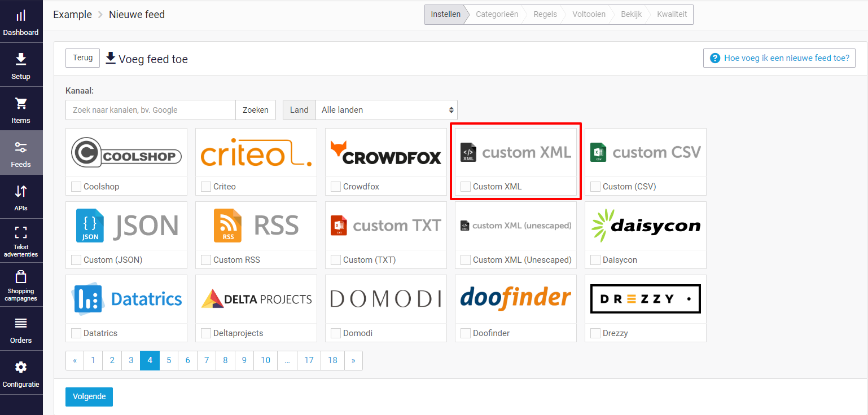Tick the Doofinder checkbox
This screenshot has height=415, width=868.
(466, 333)
